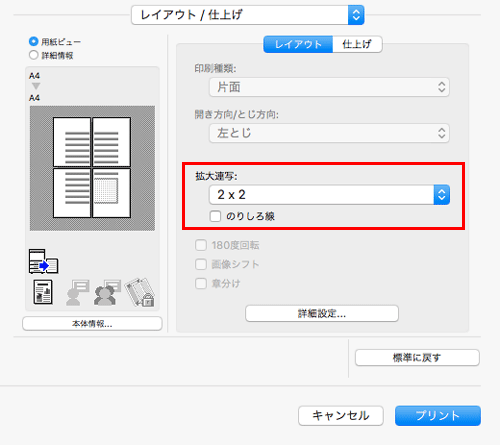
Task: Click the gray triangle between A4 labels
Action: [36, 86]
